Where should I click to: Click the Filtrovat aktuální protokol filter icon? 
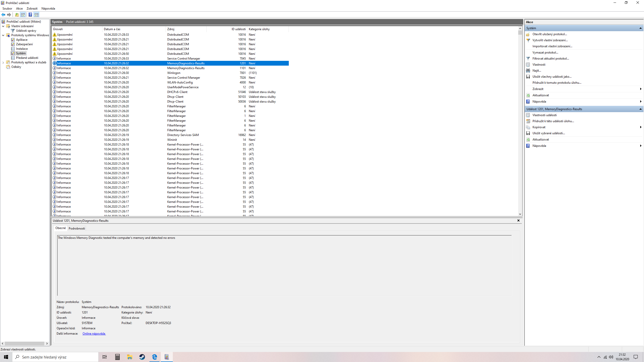tap(528, 59)
